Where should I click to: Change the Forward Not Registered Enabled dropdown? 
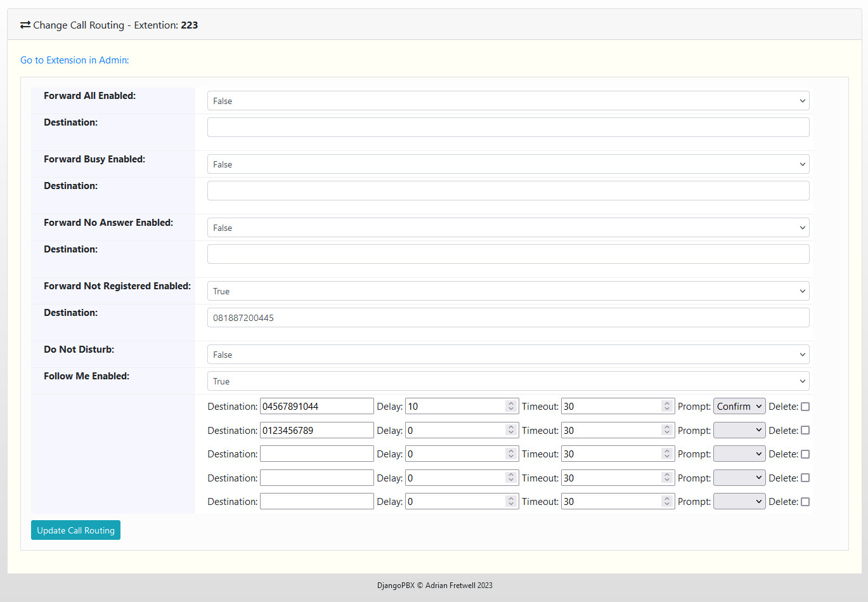[508, 291]
